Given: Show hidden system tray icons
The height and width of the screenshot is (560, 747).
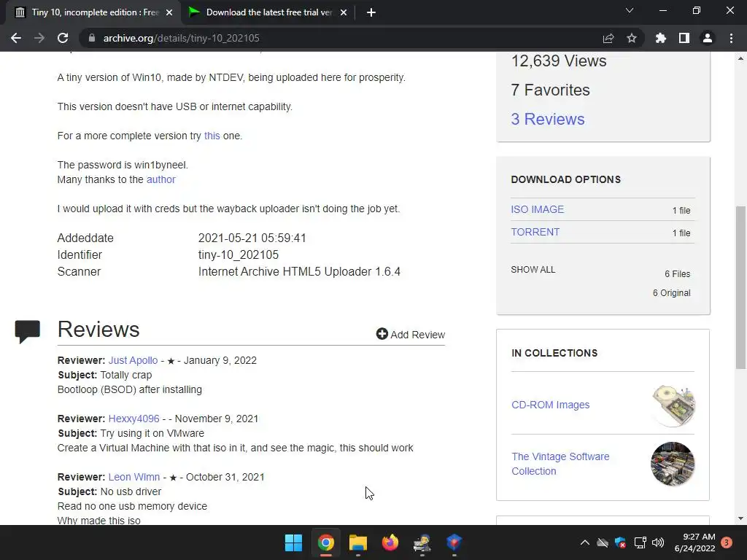Looking at the screenshot, I should (584, 542).
